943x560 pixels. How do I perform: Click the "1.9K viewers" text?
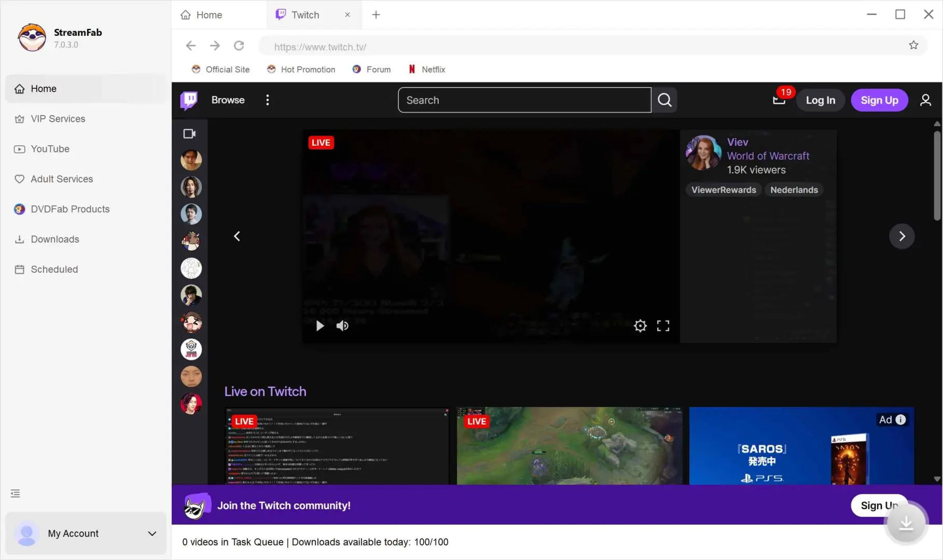point(756,170)
